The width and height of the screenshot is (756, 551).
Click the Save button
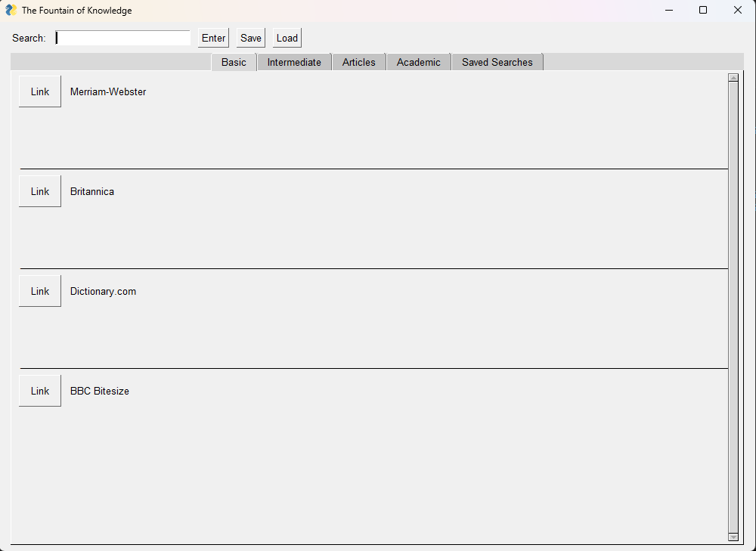pyautogui.click(x=251, y=38)
